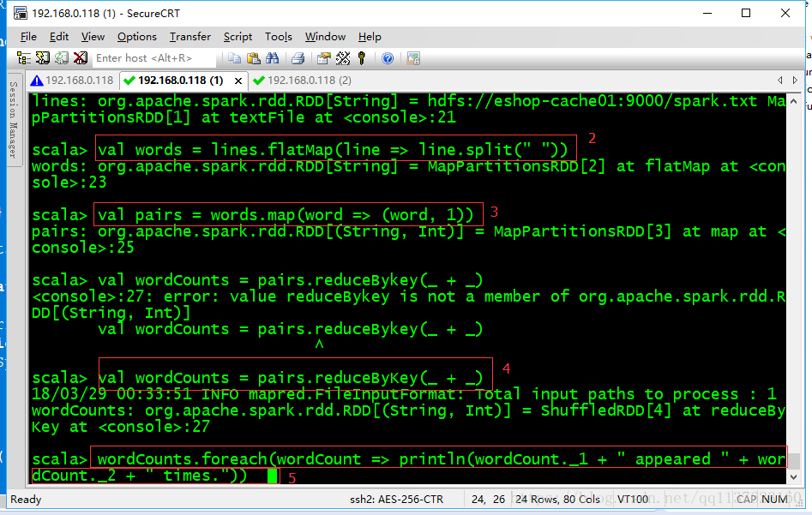Open Session Options icon
The height and width of the screenshot is (515, 812).
pyautogui.click(x=323, y=58)
